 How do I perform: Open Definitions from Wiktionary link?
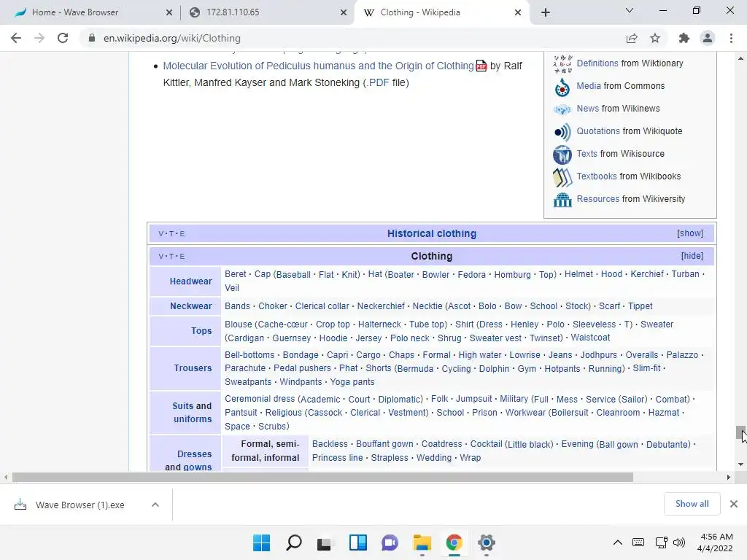pos(597,63)
